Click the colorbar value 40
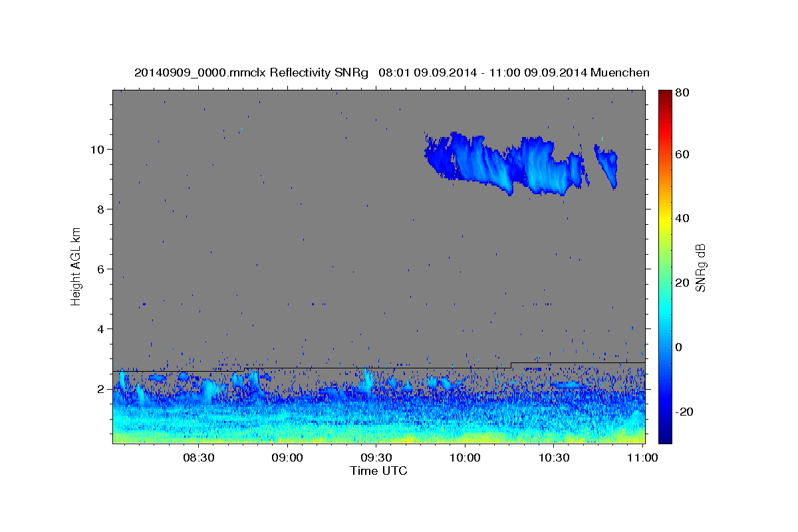The width and height of the screenshot is (798, 532). tap(682, 218)
